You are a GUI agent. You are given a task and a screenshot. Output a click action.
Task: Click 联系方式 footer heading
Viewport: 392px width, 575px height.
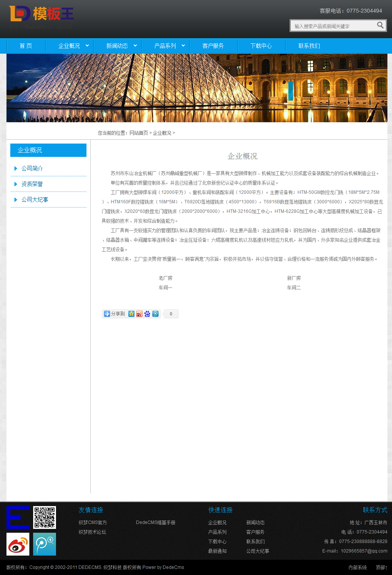point(375,510)
